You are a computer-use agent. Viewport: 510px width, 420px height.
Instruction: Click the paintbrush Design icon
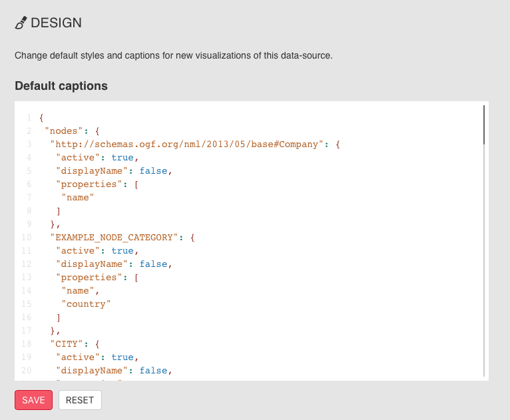(x=21, y=23)
